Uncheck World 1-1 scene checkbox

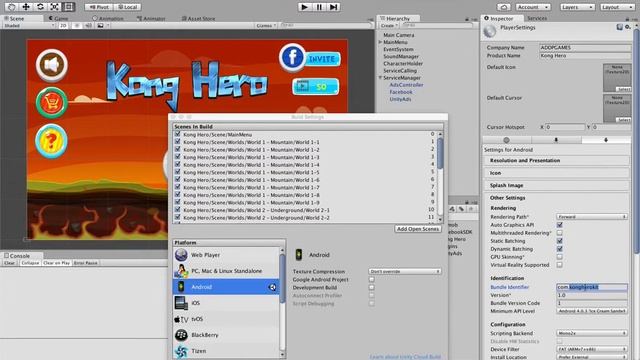[x=178, y=142]
